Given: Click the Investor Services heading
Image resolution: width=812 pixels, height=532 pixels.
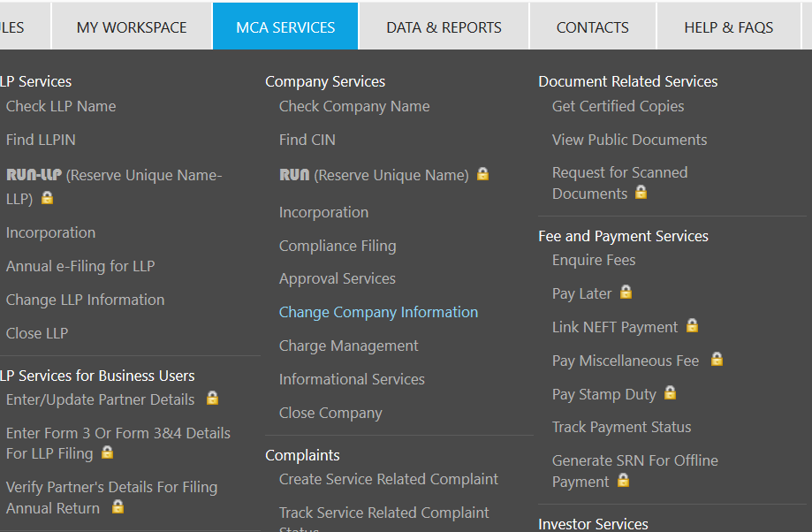Looking at the screenshot, I should point(593,524).
